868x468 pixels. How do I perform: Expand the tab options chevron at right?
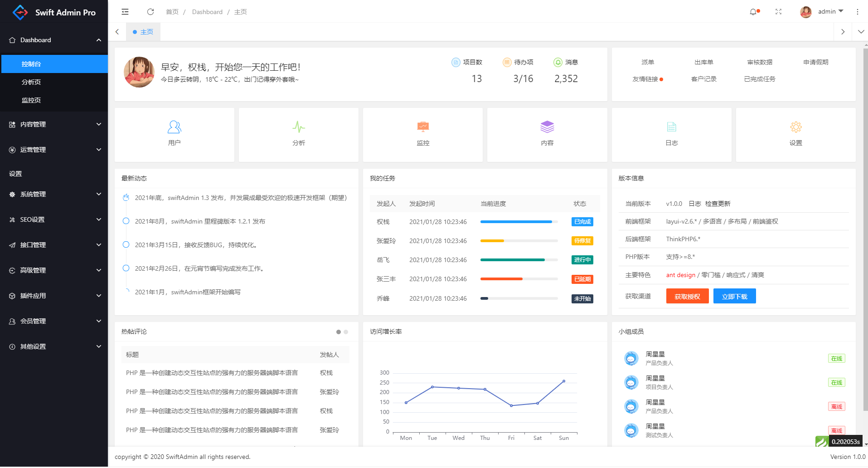(x=861, y=32)
